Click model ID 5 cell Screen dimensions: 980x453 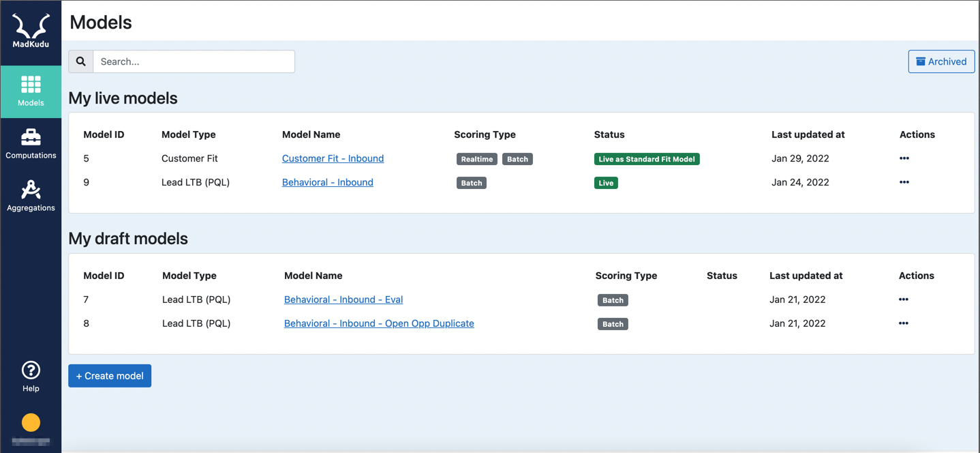[x=86, y=158]
